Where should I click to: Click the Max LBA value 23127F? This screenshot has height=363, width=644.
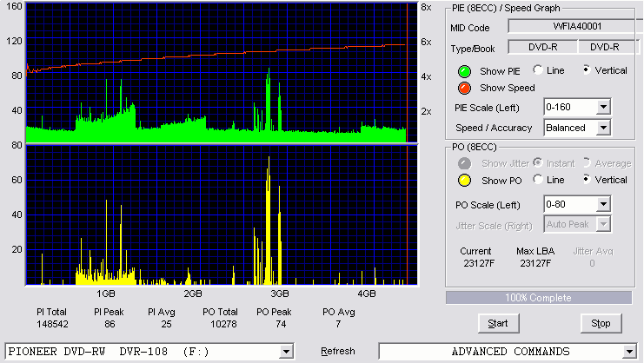tap(535, 263)
